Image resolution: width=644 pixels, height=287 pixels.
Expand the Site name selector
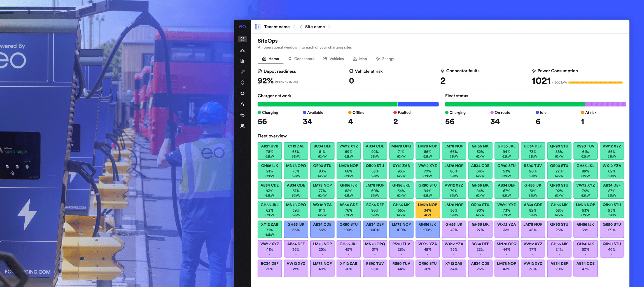(318, 27)
